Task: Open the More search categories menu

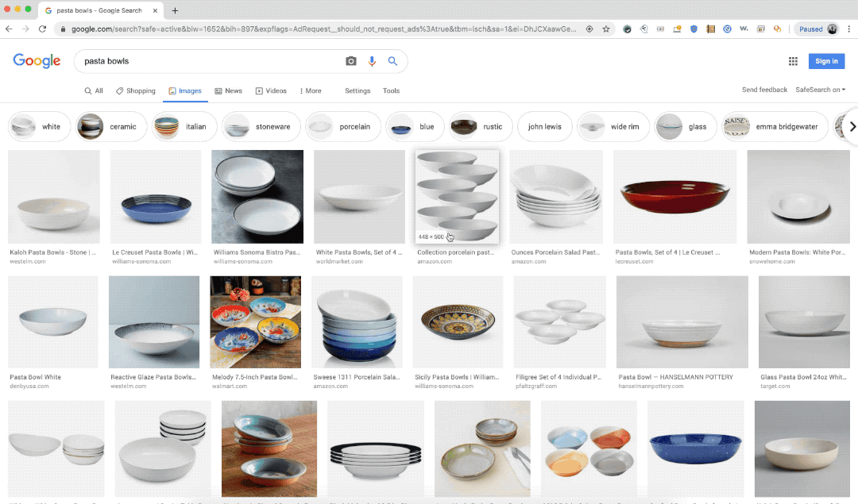Action: coord(310,91)
